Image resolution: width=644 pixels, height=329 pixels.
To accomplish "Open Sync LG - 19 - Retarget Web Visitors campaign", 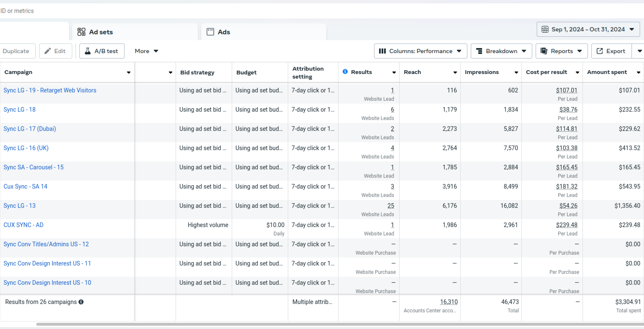I will (50, 90).
